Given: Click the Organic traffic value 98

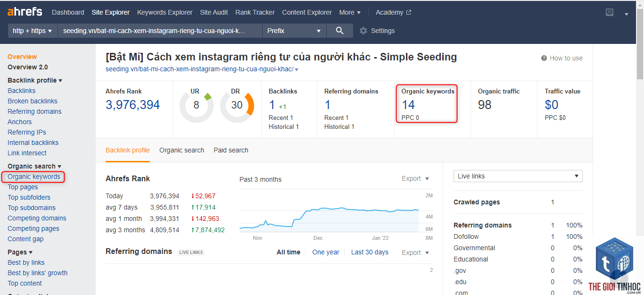Looking at the screenshot, I should (485, 105).
